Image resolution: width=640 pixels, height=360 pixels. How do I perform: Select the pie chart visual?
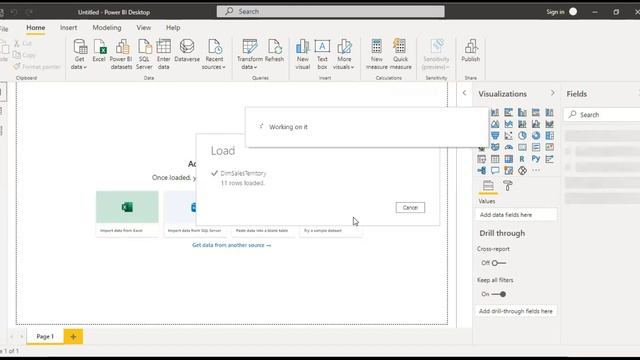522,136
